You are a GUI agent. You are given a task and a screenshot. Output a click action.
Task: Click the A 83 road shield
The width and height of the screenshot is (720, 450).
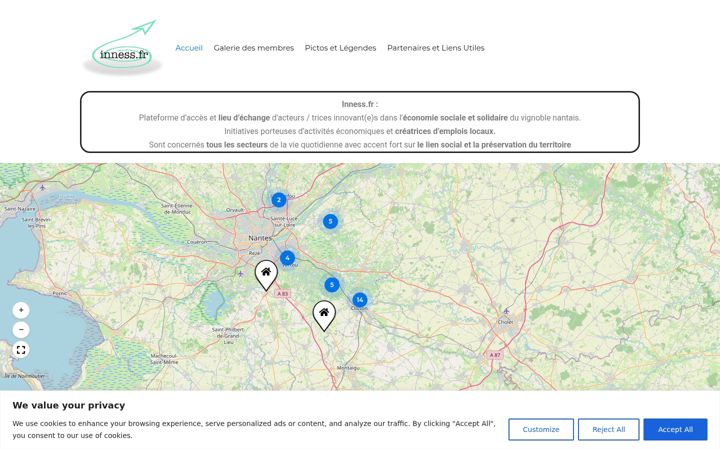282,294
